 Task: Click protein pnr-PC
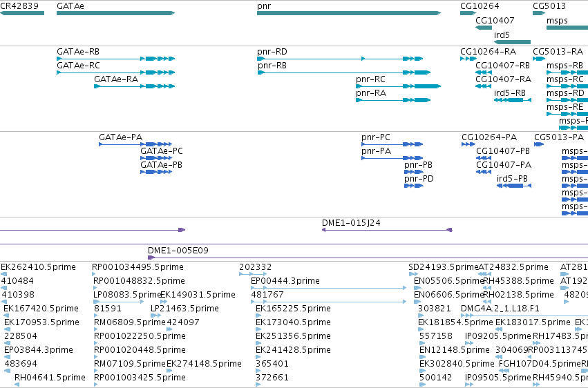click(392, 144)
